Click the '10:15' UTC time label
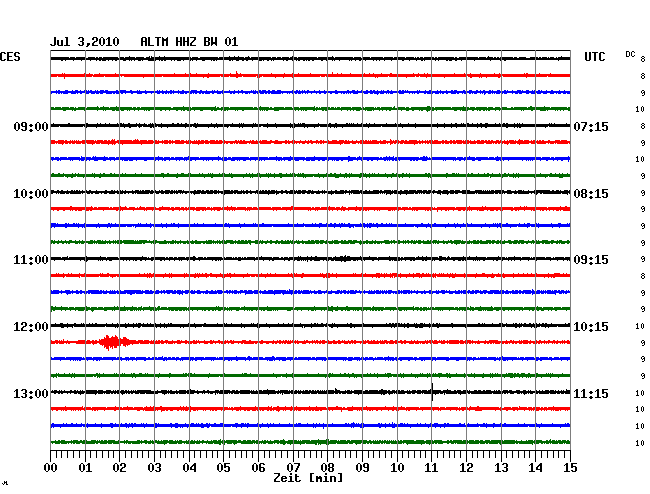The width and height of the screenshot is (650, 494). point(591,327)
